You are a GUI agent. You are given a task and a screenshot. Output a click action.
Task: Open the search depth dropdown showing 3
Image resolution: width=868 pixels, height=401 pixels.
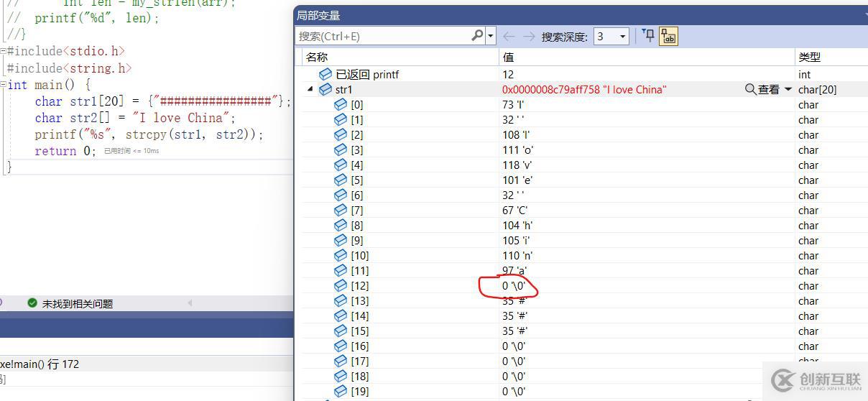click(622, 36)
